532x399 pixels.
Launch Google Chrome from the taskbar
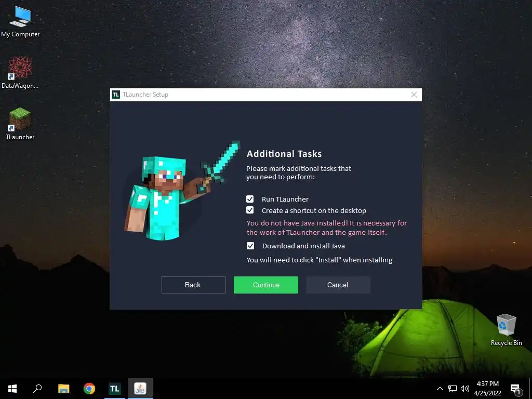point(89,389)
